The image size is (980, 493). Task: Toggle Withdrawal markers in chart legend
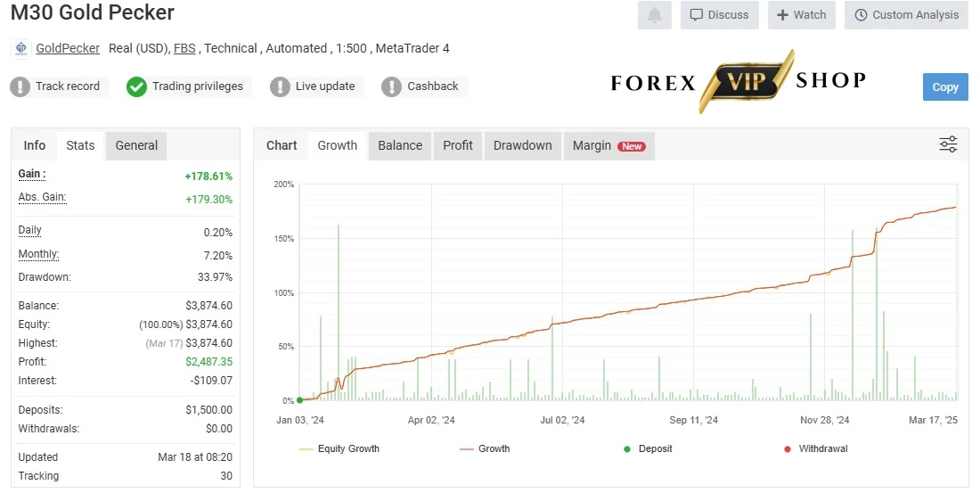[815, 448]
